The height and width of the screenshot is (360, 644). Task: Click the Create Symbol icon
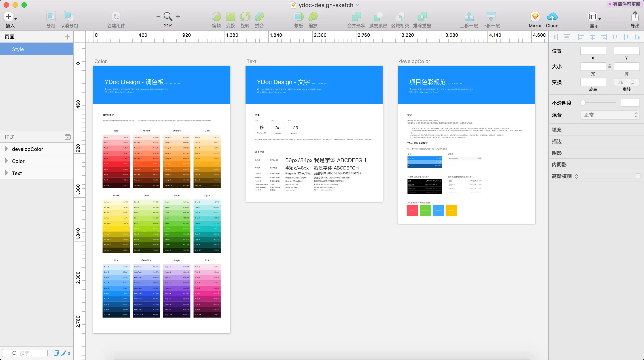pyautogui.click(x=116, y=17)
